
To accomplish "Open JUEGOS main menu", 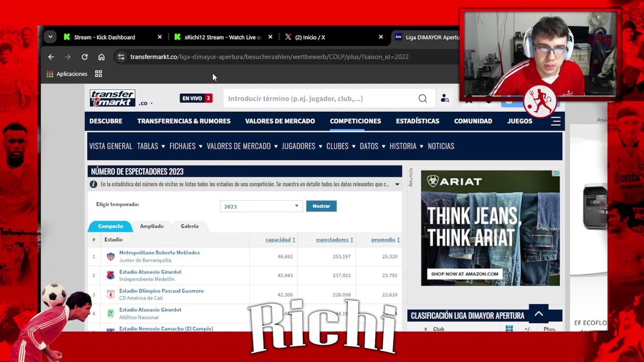I will tap(520, 121).
